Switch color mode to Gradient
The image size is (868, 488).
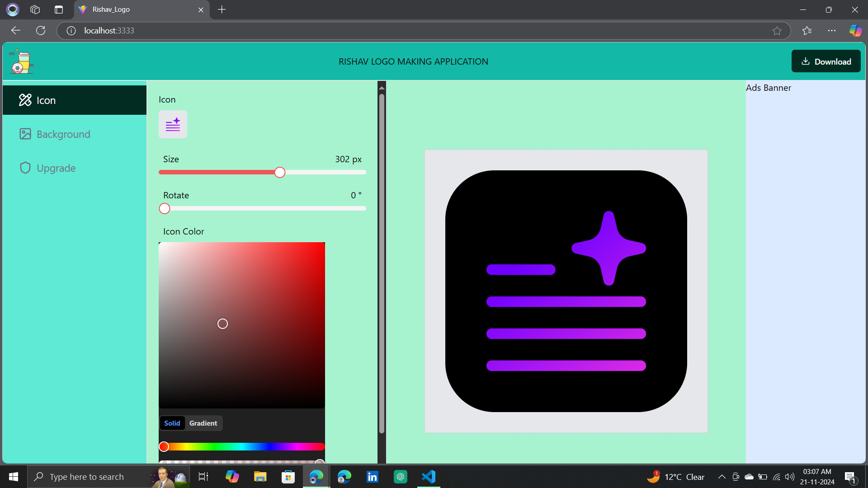tap(203, 423)
